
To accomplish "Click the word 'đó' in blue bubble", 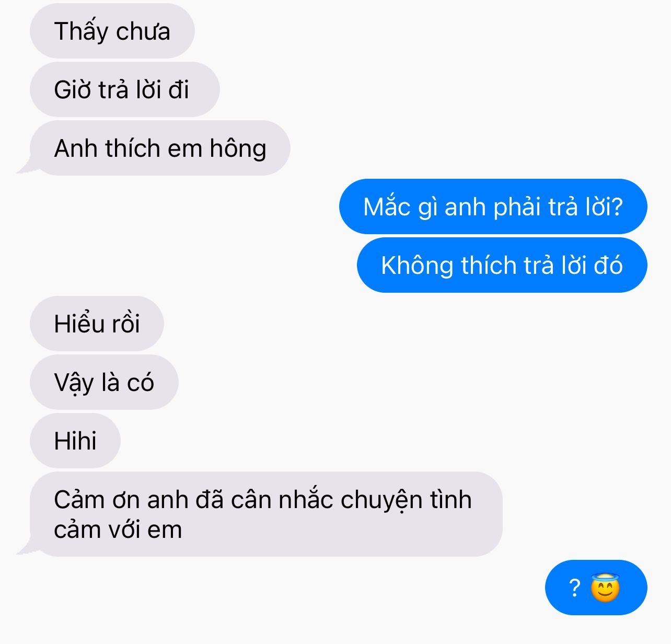I will click(608, 265).
